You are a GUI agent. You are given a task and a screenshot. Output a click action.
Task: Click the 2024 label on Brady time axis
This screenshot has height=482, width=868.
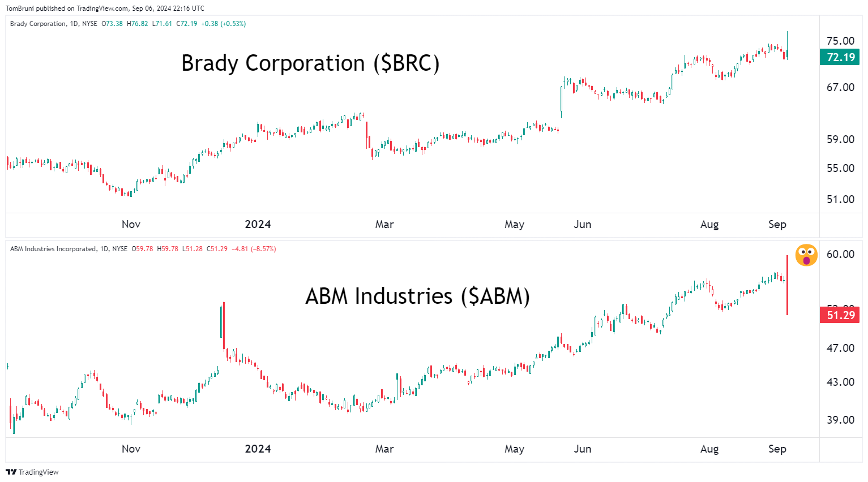258,225
